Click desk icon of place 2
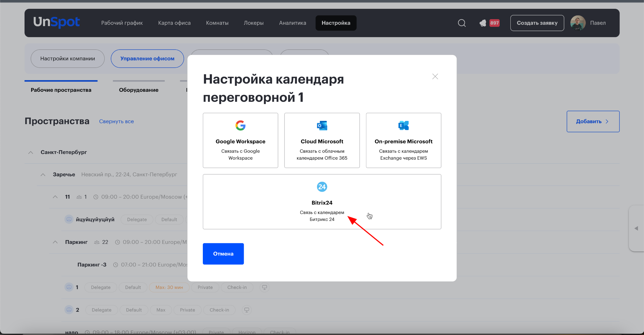Screen dimensions: 644x335 pyautogui.click(x=69, y=310)
